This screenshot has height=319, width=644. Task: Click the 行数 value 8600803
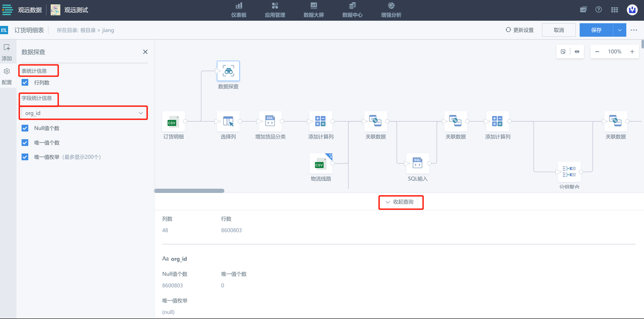pos(231,230)
